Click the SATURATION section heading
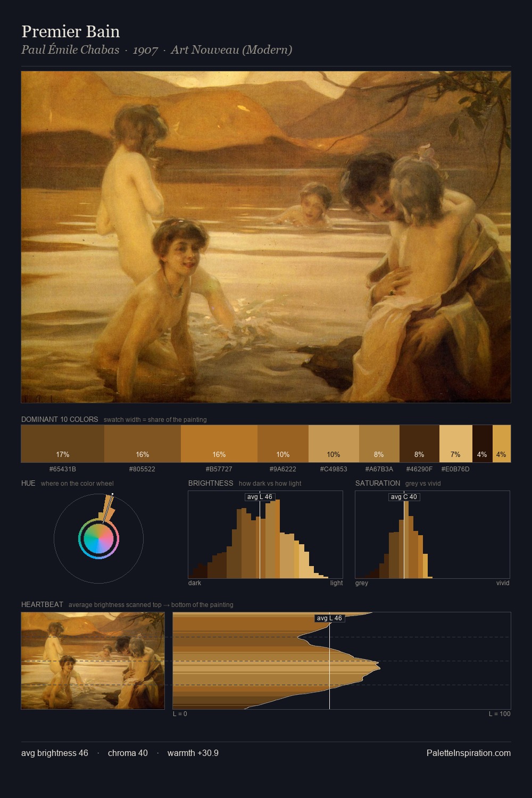The image size is (532, 798). click(378, 483)
